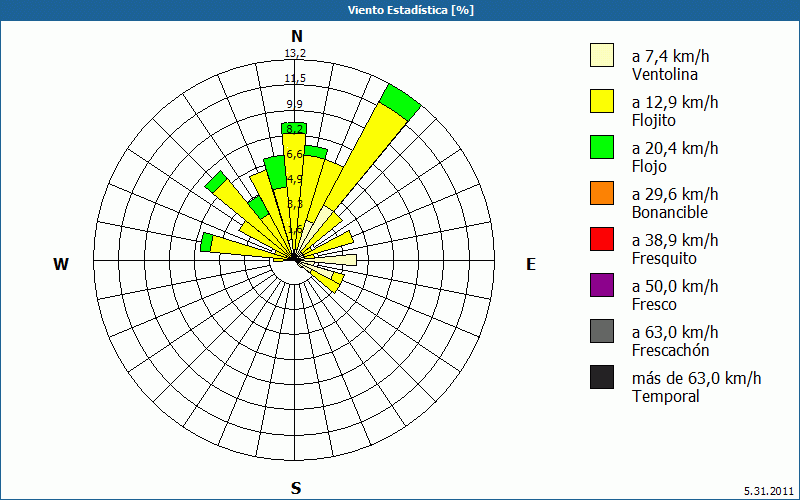Click the green tip of the northeast bar

click(400, 103)
